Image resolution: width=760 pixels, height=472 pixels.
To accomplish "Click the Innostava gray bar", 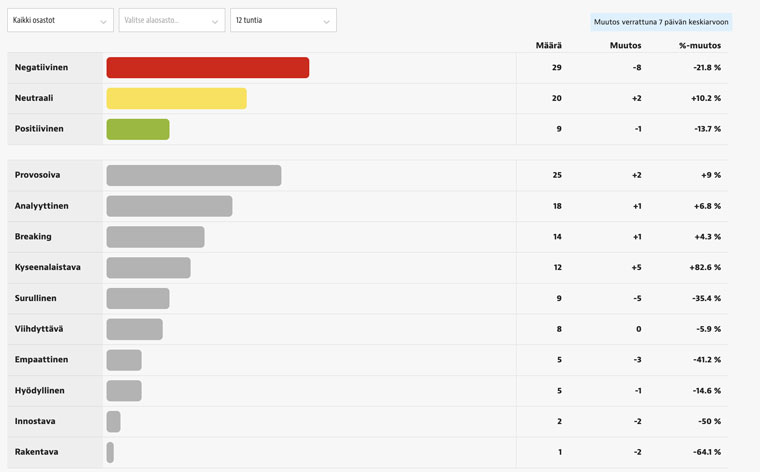I will (x=113, y=422).
